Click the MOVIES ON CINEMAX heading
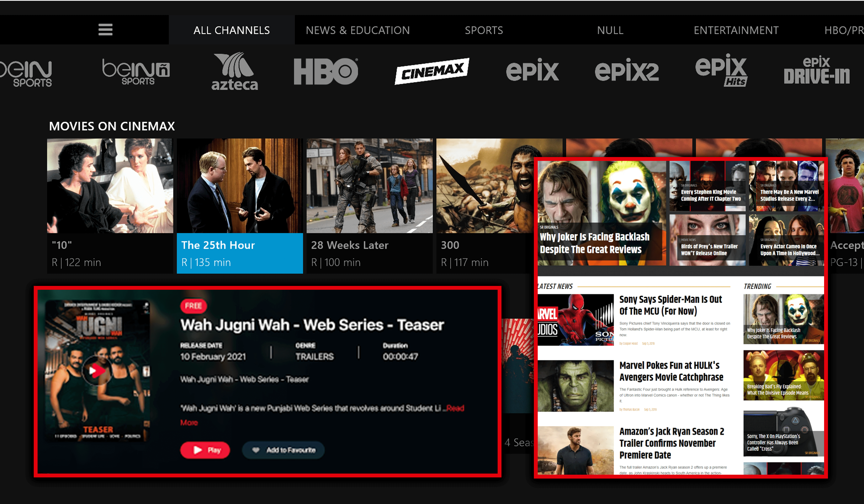The height and width of the screenshot is (504, 864). [112, 126]
